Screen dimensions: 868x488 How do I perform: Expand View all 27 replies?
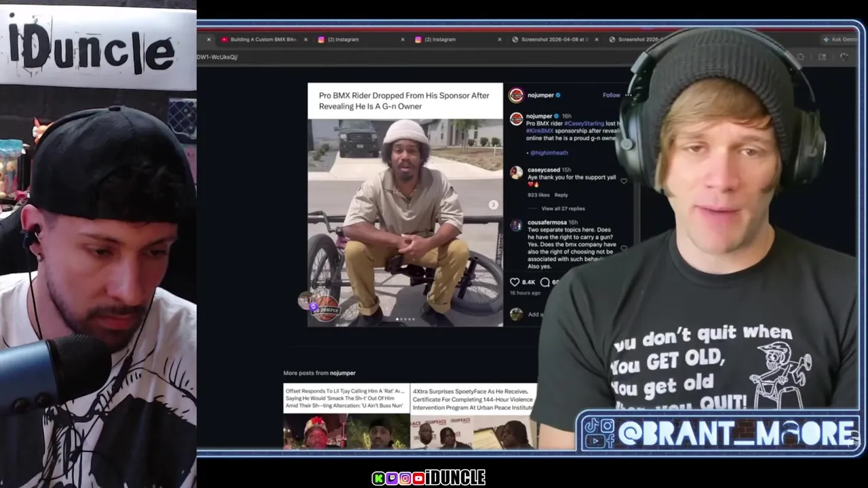(x=563, y=209)
